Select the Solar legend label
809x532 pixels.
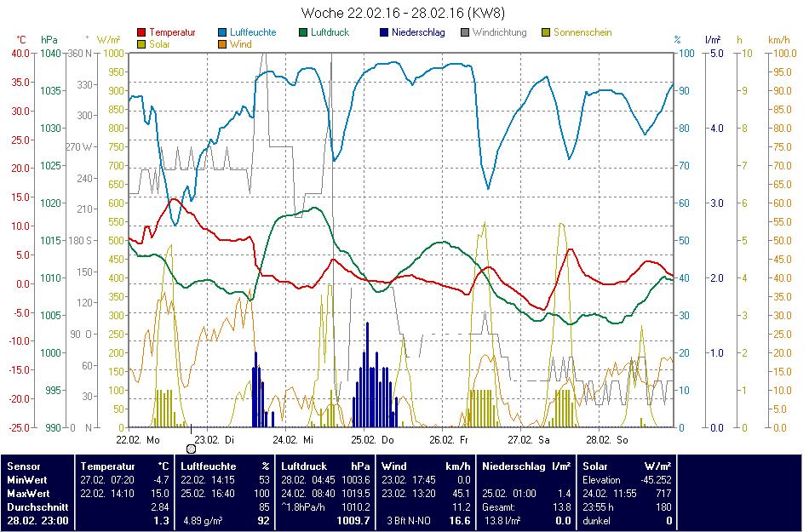(x=159, y=44)
